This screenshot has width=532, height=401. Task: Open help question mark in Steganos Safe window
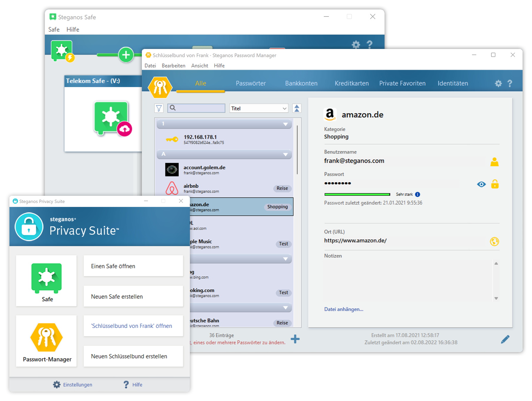[x=370, y=45]
